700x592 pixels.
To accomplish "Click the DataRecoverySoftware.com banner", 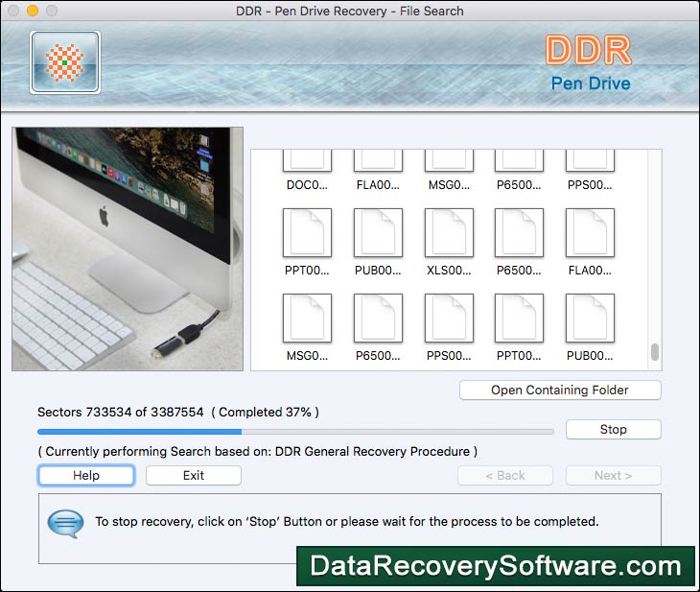I will pyautogui.click(x=494, y=566).
